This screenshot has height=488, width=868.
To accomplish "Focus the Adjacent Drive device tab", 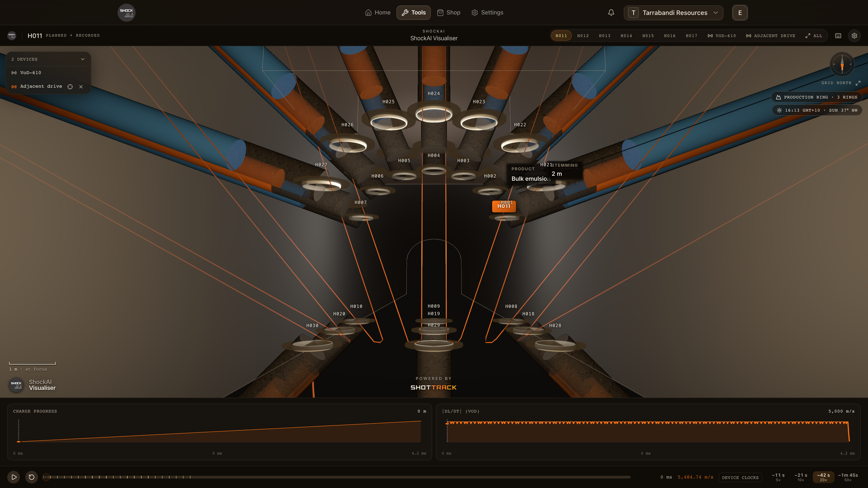I will pos(770,36).
